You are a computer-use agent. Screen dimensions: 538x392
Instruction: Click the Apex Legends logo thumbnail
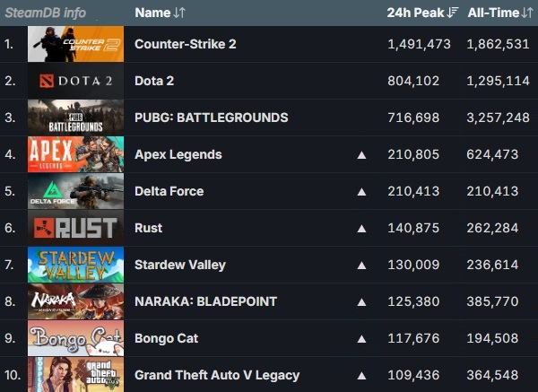coord(76,154)
